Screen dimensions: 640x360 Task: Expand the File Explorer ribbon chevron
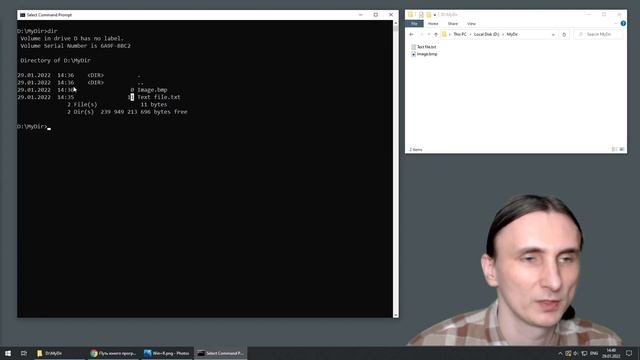tap(616, 24)
